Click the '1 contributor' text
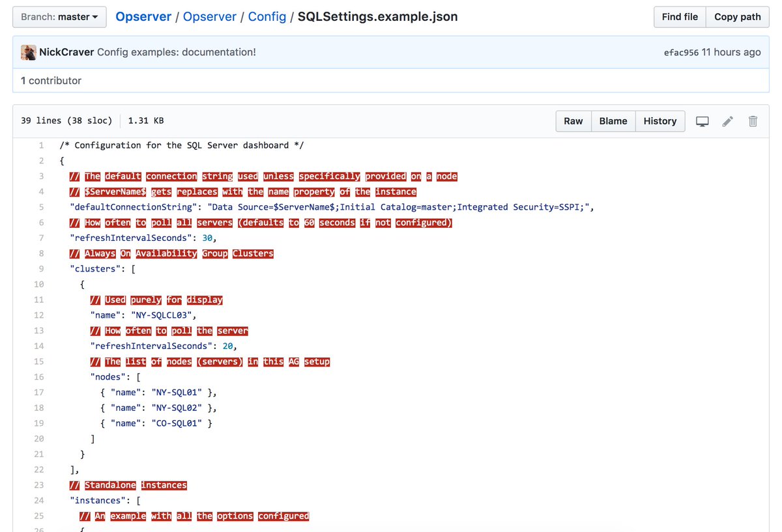Image resolution: width=782 pixels, height=532 pixels. (x=51, y=81)
